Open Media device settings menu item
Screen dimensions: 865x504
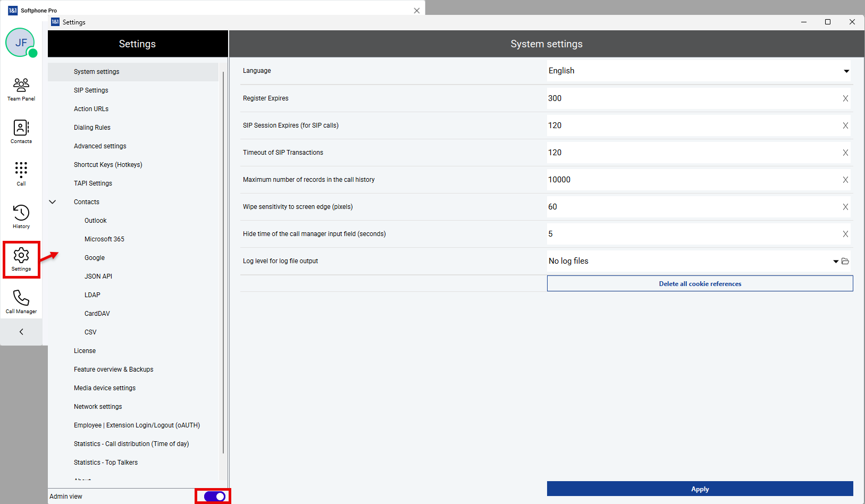(105, 388)
